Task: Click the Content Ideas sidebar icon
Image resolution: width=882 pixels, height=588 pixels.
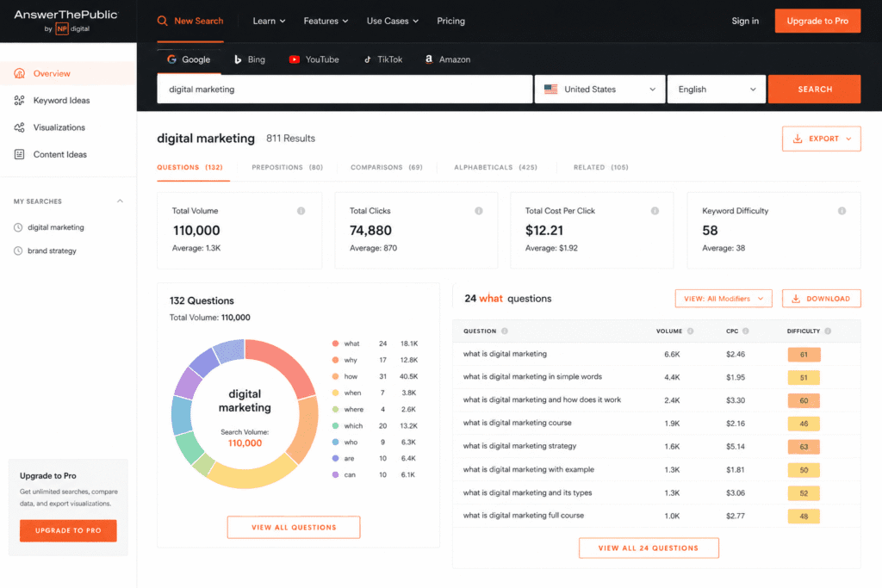Action: [19, 155]
